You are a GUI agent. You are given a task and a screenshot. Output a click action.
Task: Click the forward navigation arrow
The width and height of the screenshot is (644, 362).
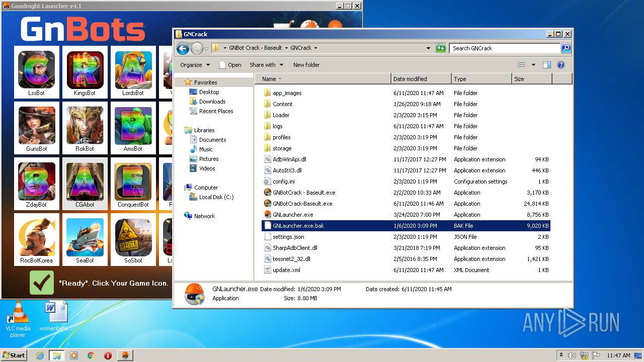click(197, 48)
